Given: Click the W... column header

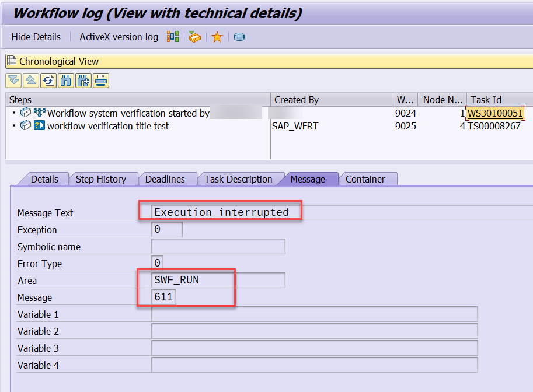Looking at the screenshot, I should (406, 100).
